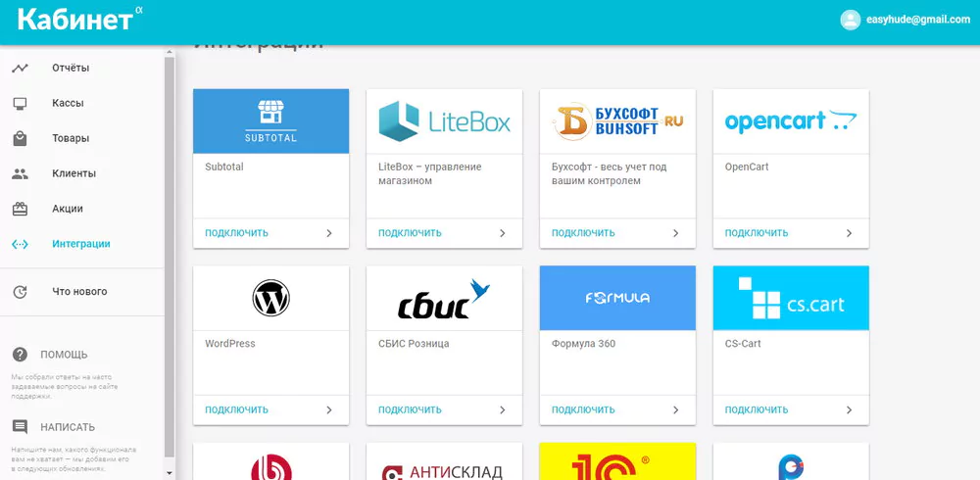Click the "Subtotal" card title text
Screen dimensions: 980x480
click(x=223, y=167)
